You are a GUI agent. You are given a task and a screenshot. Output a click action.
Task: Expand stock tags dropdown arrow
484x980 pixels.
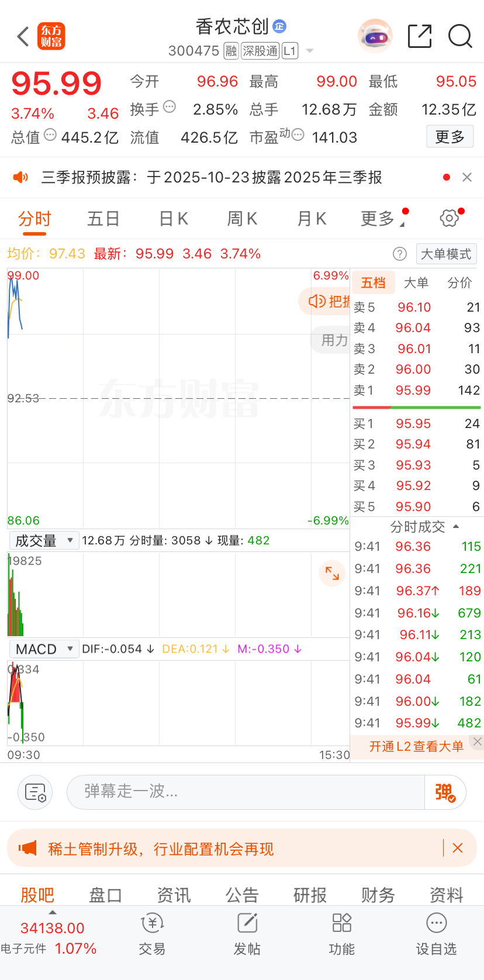[310, 51]
